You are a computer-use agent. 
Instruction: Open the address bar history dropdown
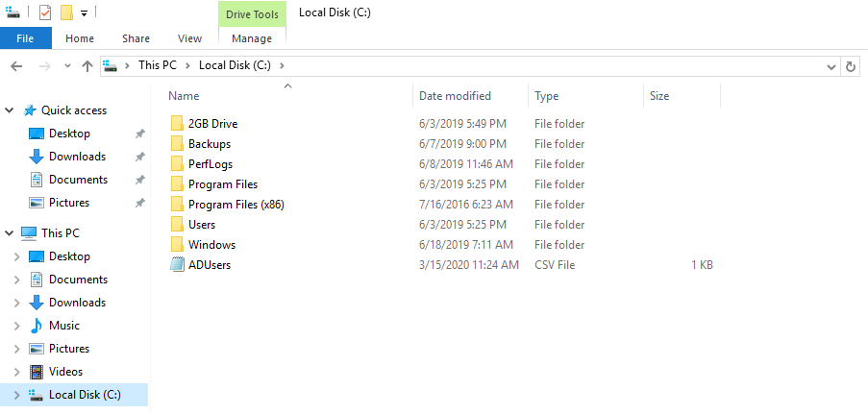point(831,66)
